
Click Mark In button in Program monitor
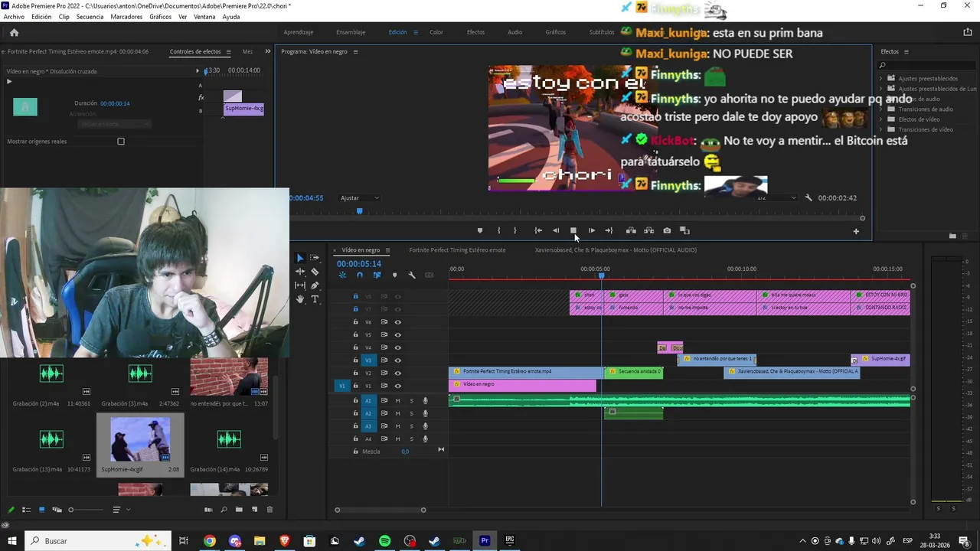[x=498, y=230]
